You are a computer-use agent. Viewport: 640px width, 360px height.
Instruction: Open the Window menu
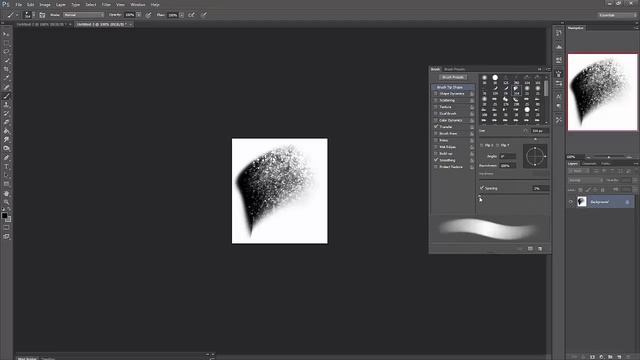138,4
